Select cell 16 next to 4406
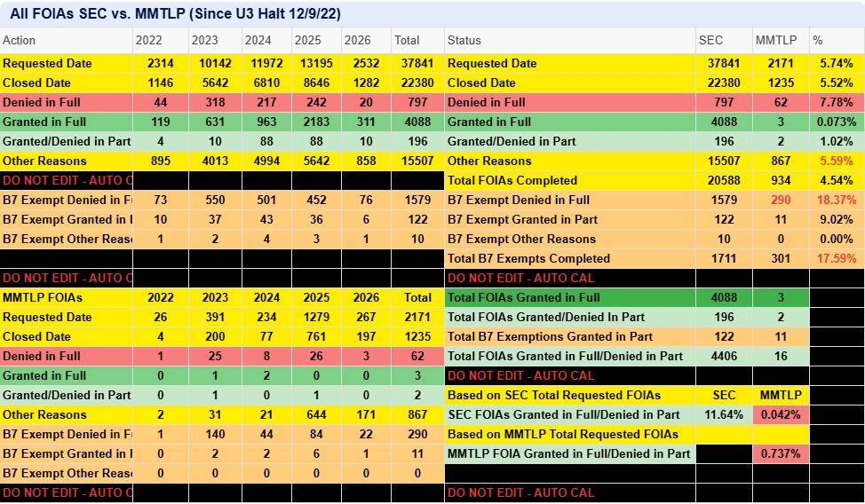Viewport: 865px width, 504px height. click(x=781, y=356)
